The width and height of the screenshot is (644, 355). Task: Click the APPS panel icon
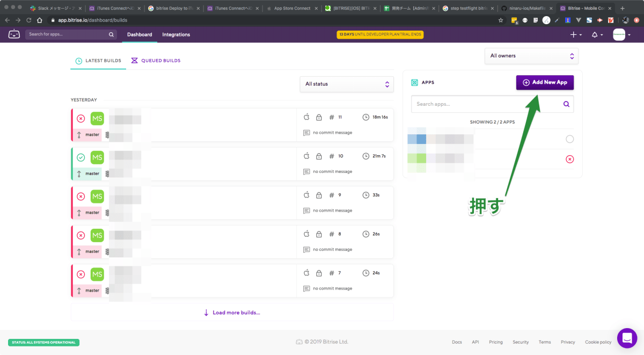pos(414,83)
